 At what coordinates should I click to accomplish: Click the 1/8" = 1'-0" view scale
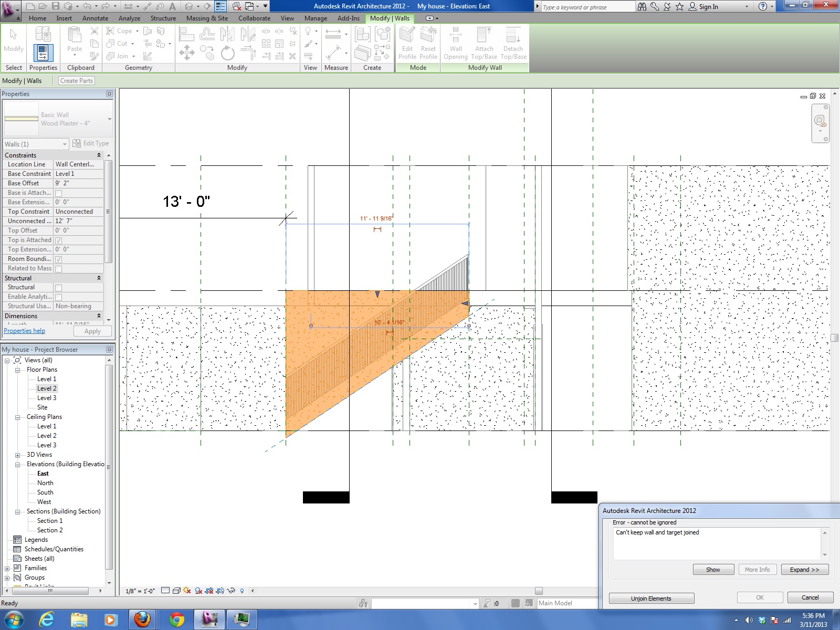[x=140, y=591]
